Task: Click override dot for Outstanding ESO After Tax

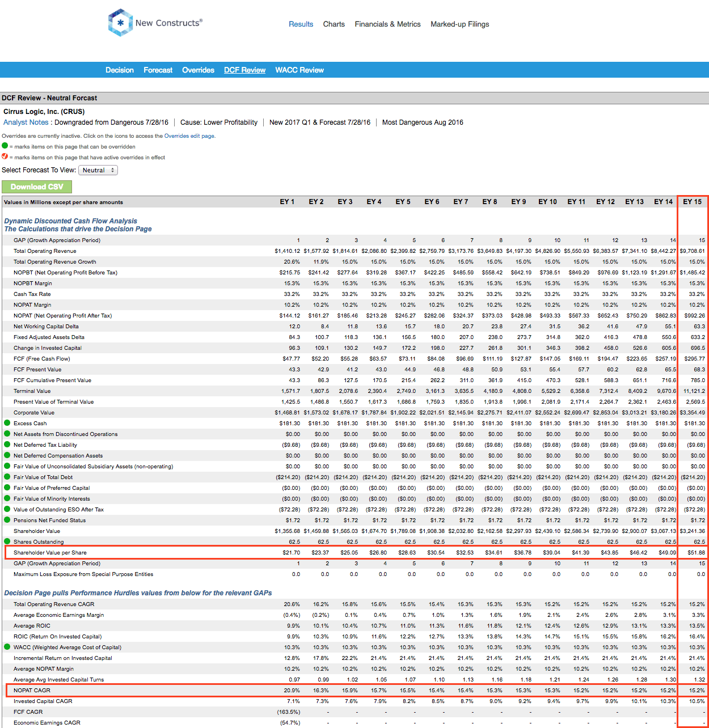Action: [7, 509]
